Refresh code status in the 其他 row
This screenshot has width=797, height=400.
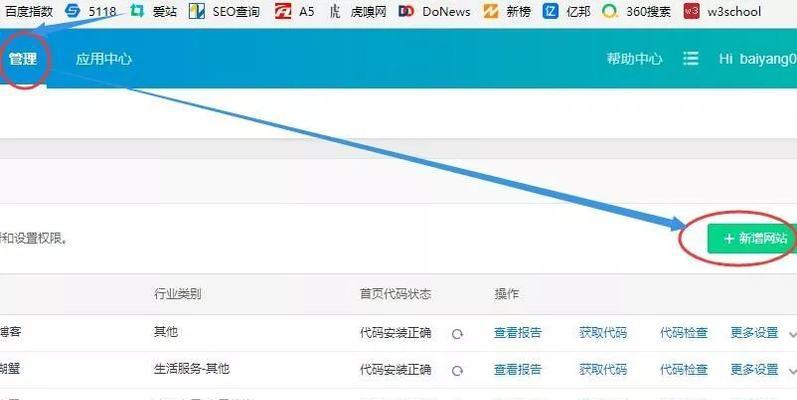457,334
